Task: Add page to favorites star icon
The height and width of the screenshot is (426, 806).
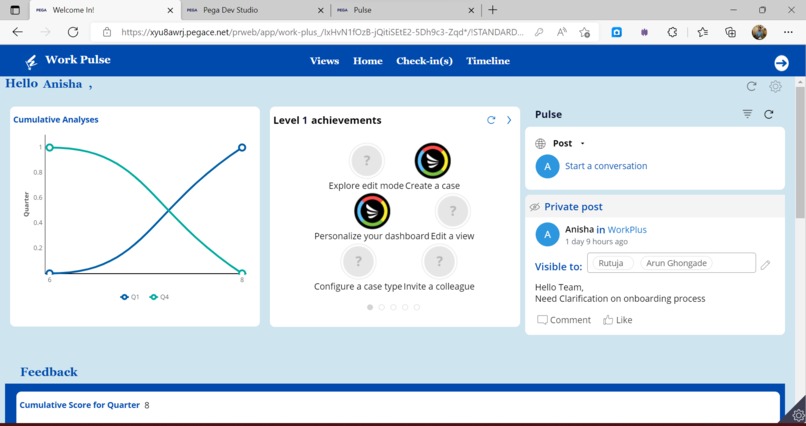Action: (584, 32)
